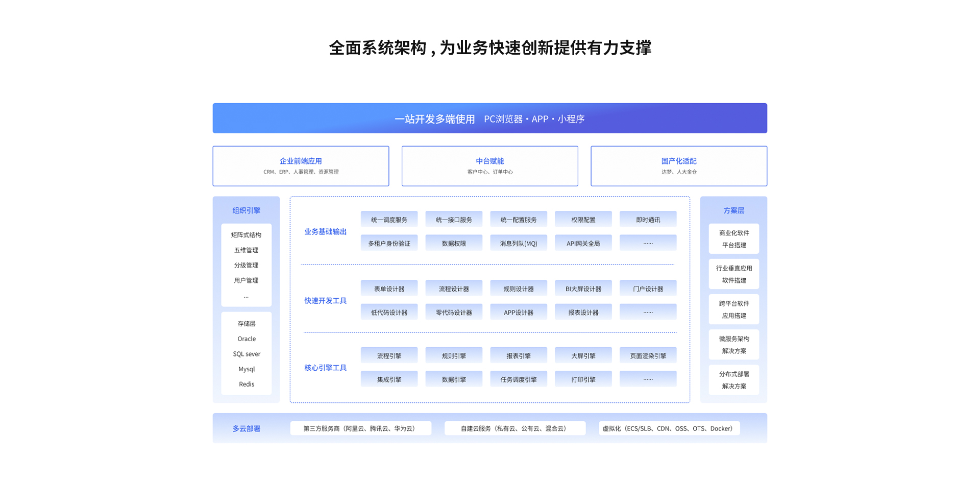The width and height of the screenshot is (980, 480).
Task: Click 分布式部署解决方案 card
Action: pos(734,379)
